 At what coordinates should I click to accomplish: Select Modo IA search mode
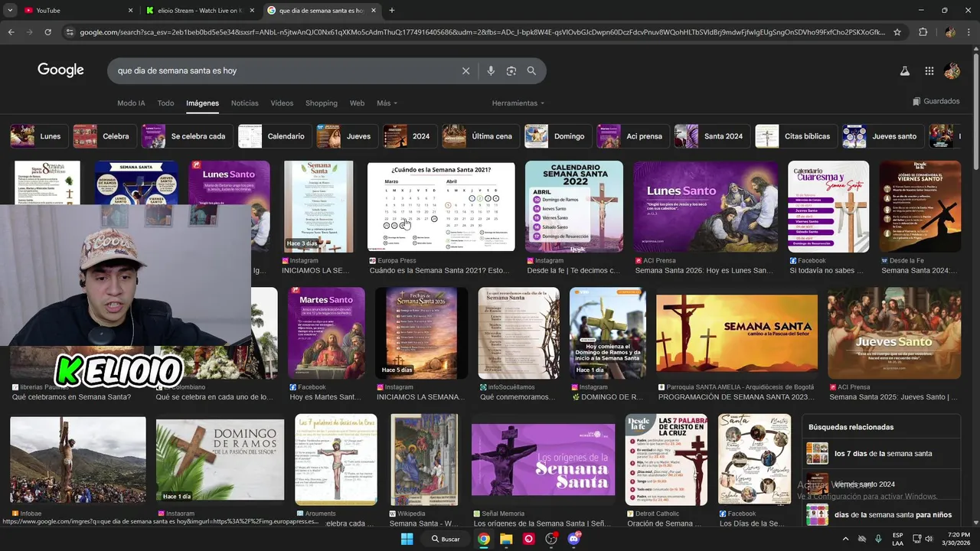click(131, 103)
